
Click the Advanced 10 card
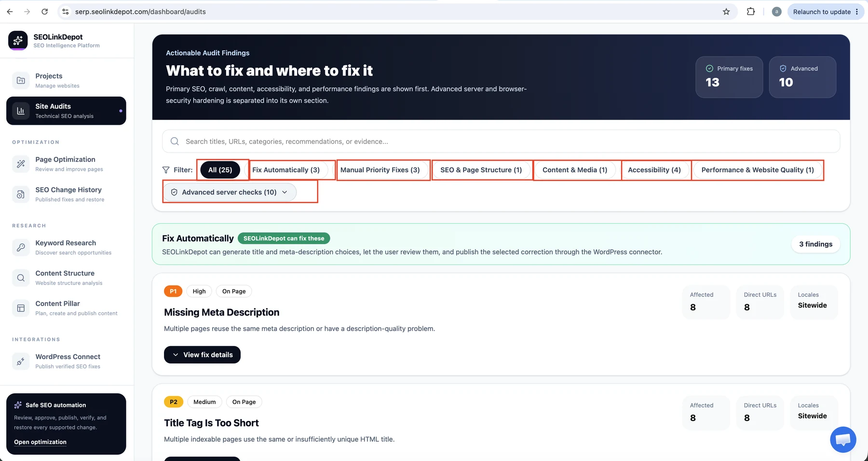pyautogui.click(x=802, y=77)
